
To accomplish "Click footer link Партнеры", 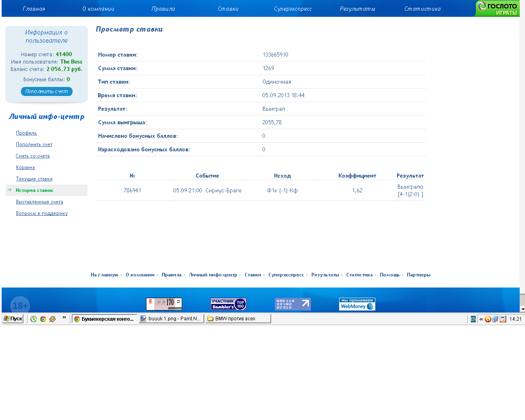I will pyautogui.click(x=419, y=275).
